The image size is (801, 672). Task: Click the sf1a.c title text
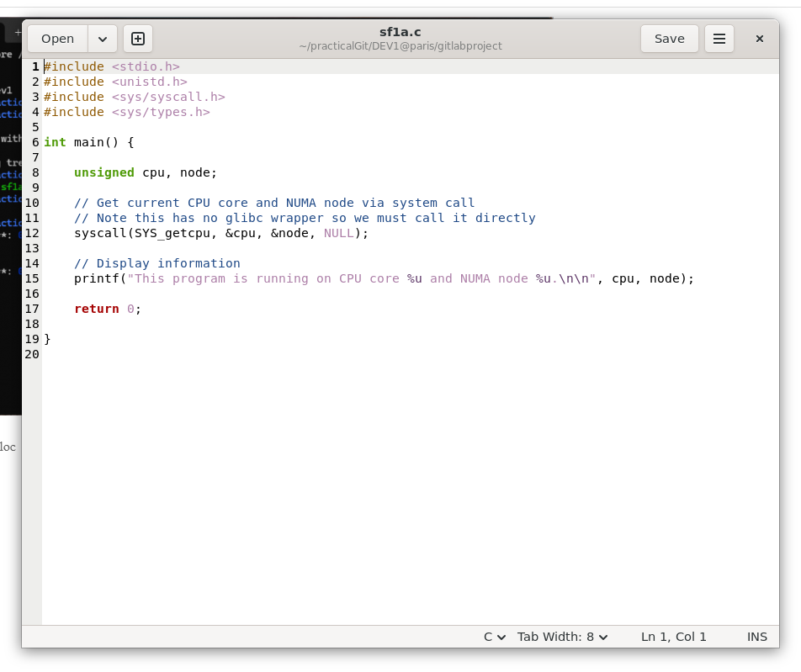(x=400, y=32)
